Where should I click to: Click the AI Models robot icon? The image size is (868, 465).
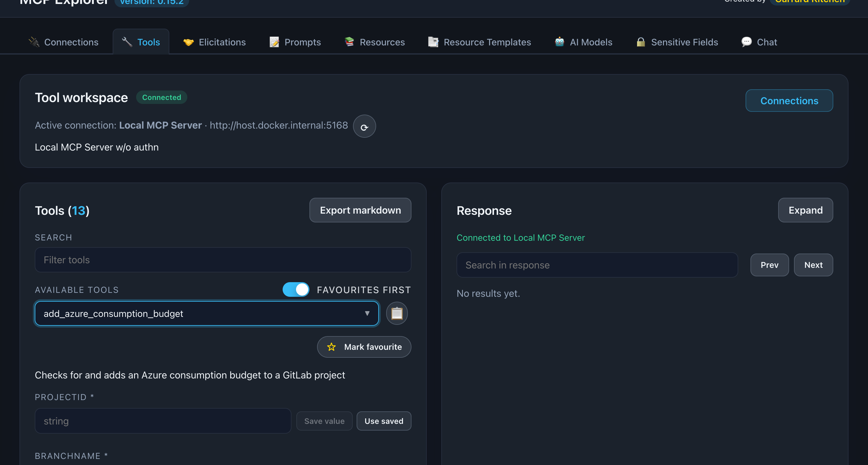(x=559, y=42)
